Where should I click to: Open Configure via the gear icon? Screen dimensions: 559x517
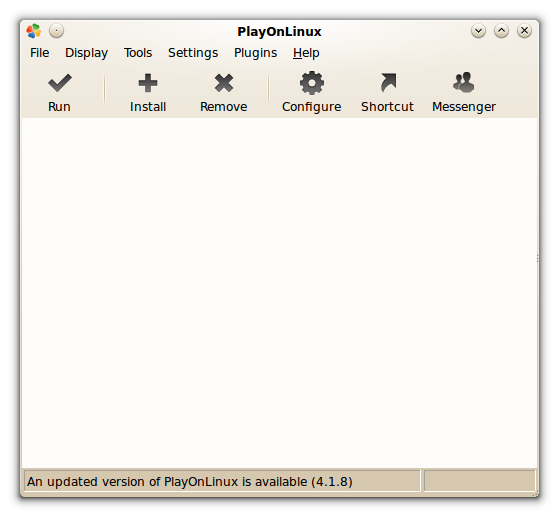(312, 83)
